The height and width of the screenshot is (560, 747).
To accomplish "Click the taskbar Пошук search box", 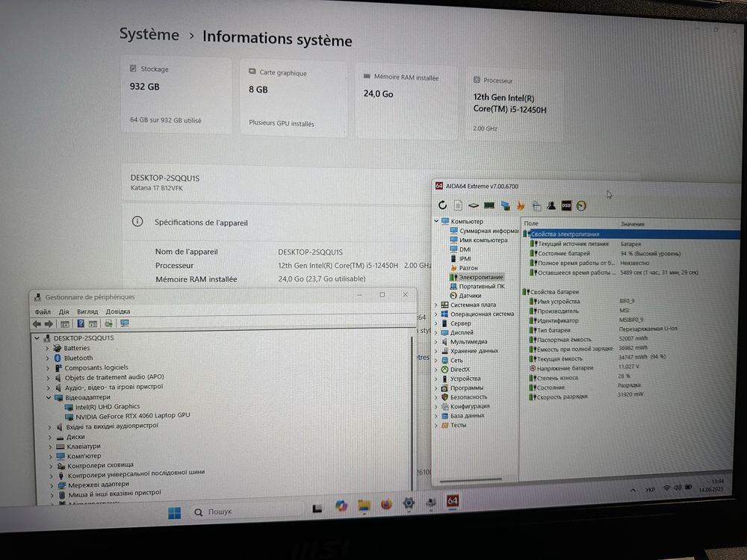I will 246,511.
